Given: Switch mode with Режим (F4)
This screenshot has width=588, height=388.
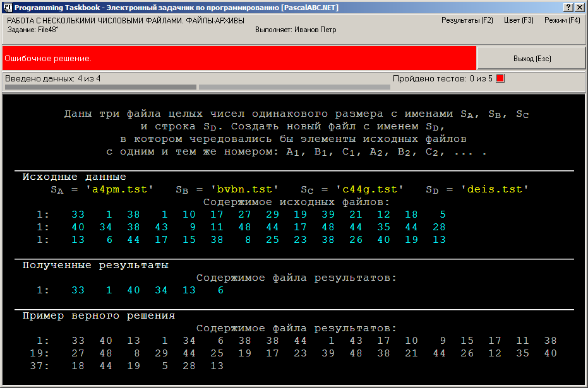Looking at the screenshot, I should click(562, 21).
